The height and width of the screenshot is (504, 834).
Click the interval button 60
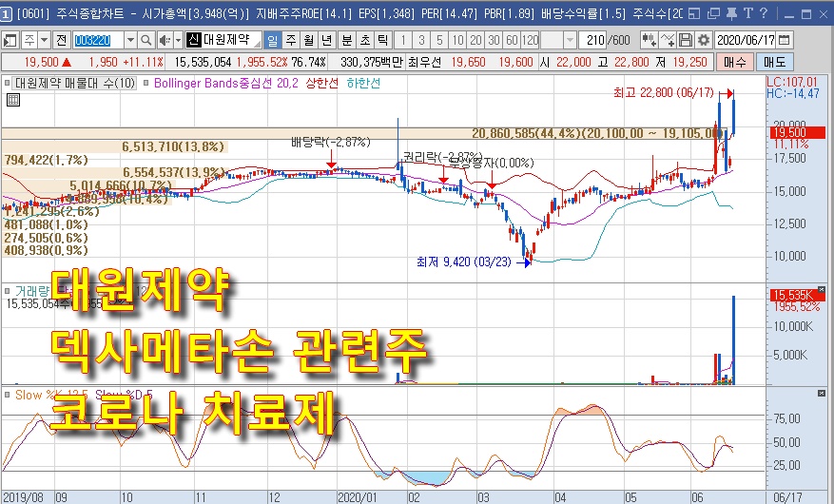[x=512, y=40]
